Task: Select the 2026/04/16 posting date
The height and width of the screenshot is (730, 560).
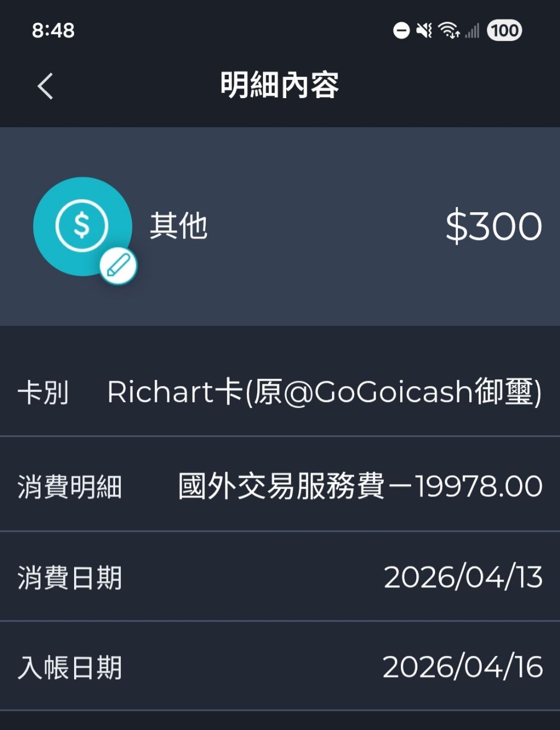Action: point(462,667)
